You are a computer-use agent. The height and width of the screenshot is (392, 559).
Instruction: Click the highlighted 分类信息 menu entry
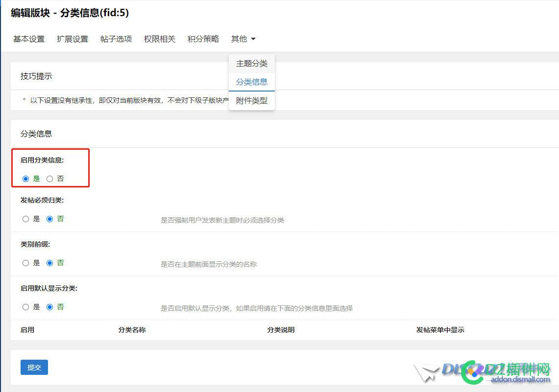[251, 82]
